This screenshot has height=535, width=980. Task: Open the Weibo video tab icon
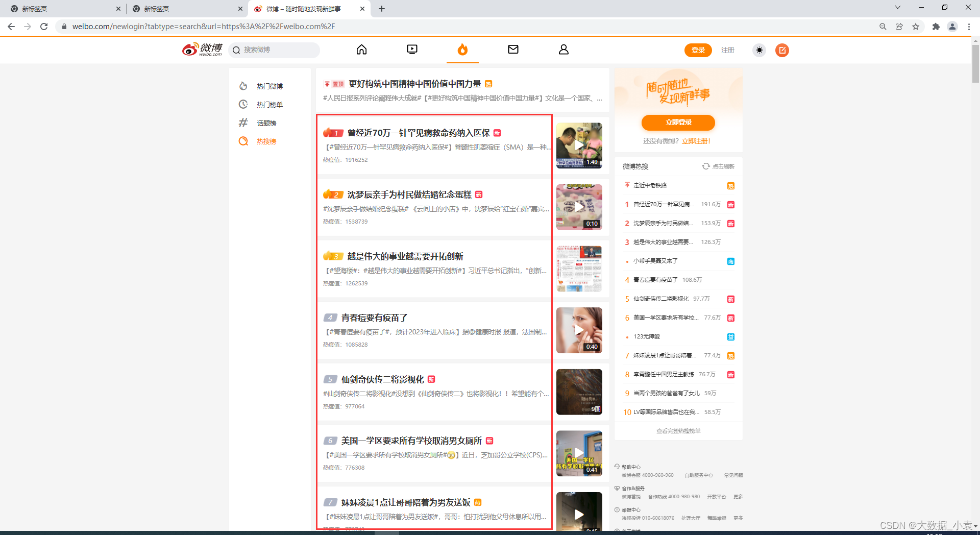pos(412,50)
